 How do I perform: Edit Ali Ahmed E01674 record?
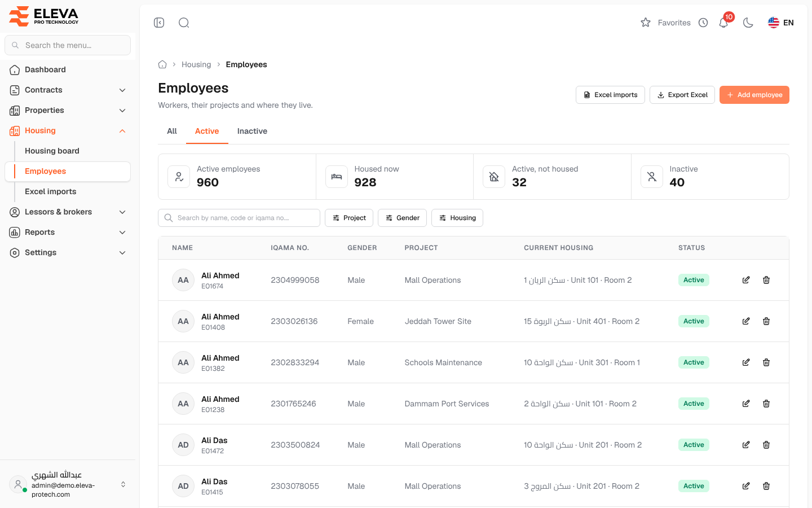[x=746, y=280]
